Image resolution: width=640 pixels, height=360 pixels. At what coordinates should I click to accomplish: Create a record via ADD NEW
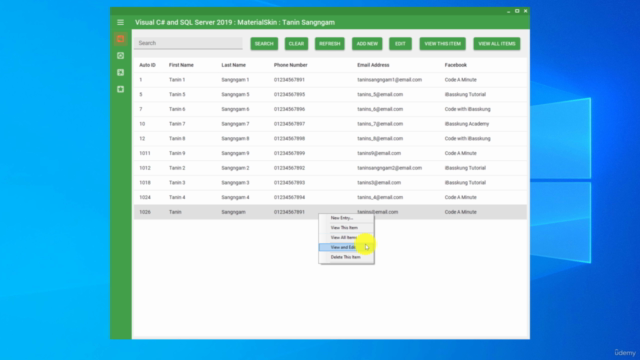tap(367, 44)
